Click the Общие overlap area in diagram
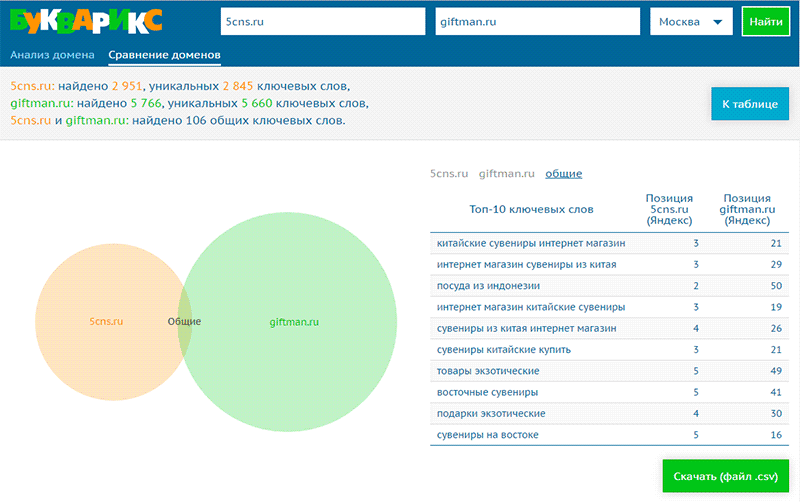This screenshot has width=800, height=502. click(184, 321)
